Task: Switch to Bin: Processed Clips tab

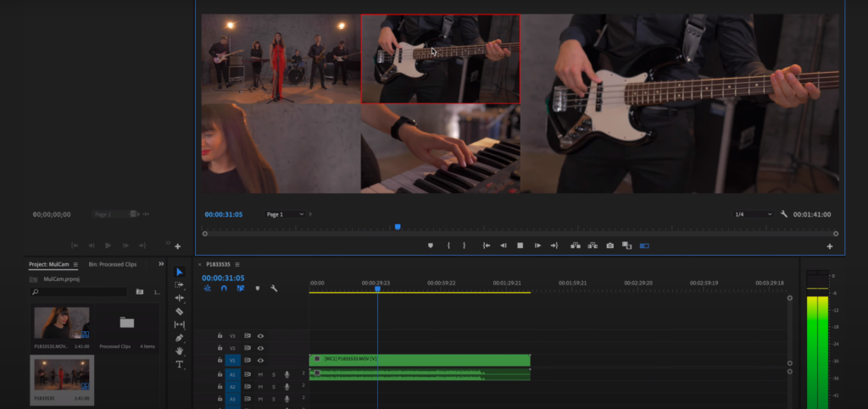Action: click(113, 264)
